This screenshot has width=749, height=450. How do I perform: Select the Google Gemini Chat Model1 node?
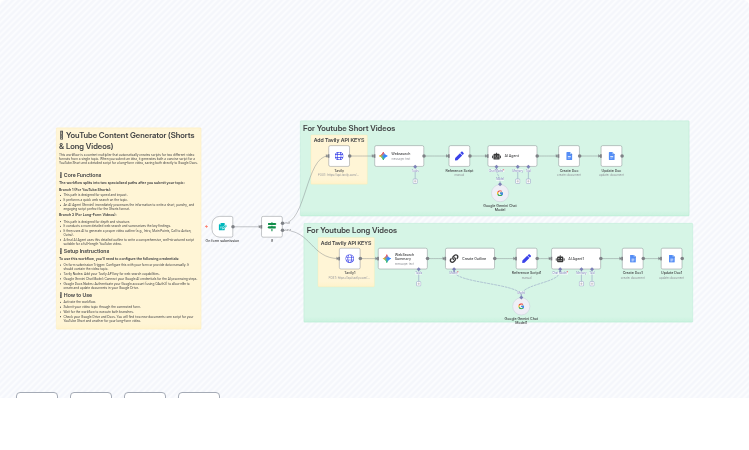521,306
